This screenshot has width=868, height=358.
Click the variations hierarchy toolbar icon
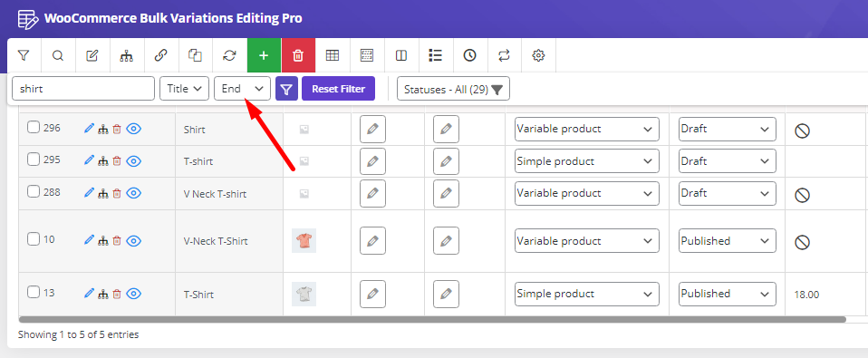click(x=126, y=55)
